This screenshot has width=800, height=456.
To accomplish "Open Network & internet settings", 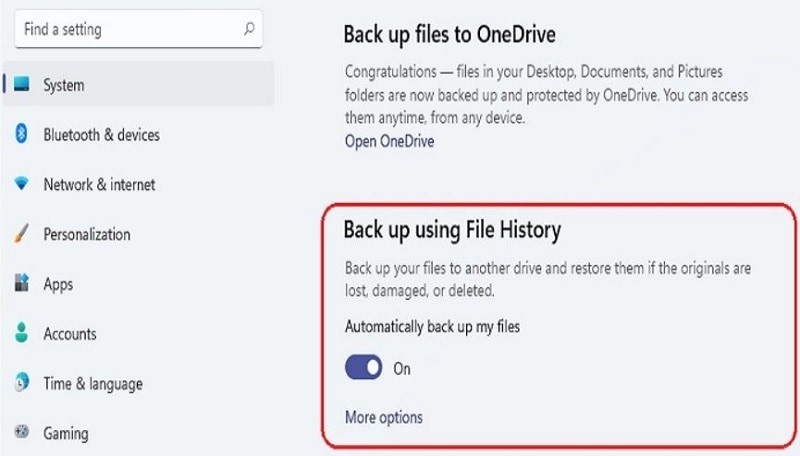I will pyautogui.click(x=99, y=185).
